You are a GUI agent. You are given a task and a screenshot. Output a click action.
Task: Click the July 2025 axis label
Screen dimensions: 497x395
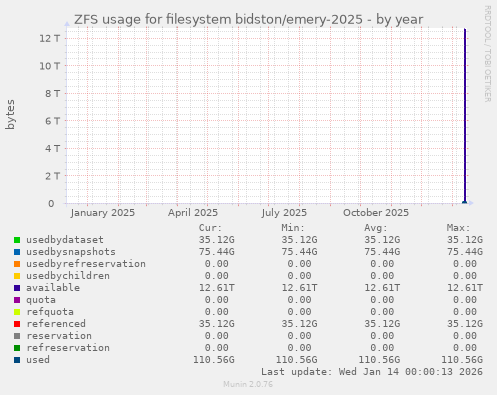[284, 213]
